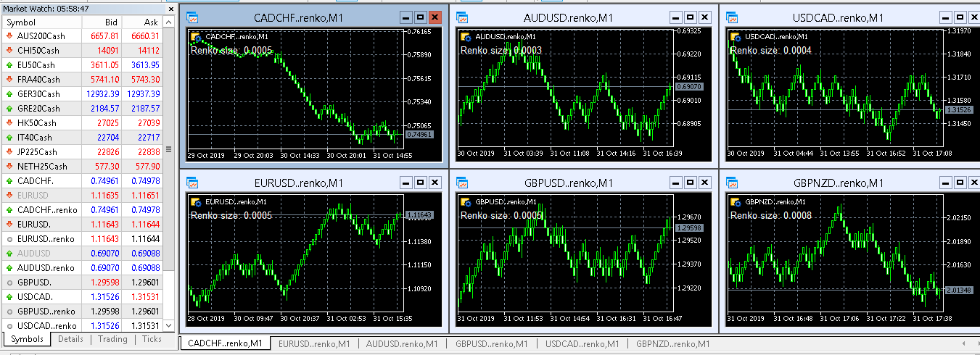The width and height of the screenshot is (980, 355).
Task: Click the 1.11643 price label on EURUSD chart
Action: click(x=419, y=215)
